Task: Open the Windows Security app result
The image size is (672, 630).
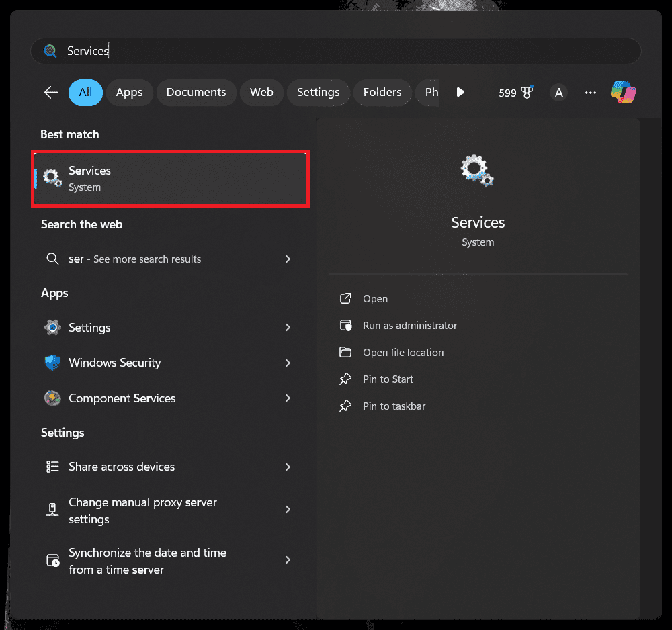Action: (x=114, y=363)
